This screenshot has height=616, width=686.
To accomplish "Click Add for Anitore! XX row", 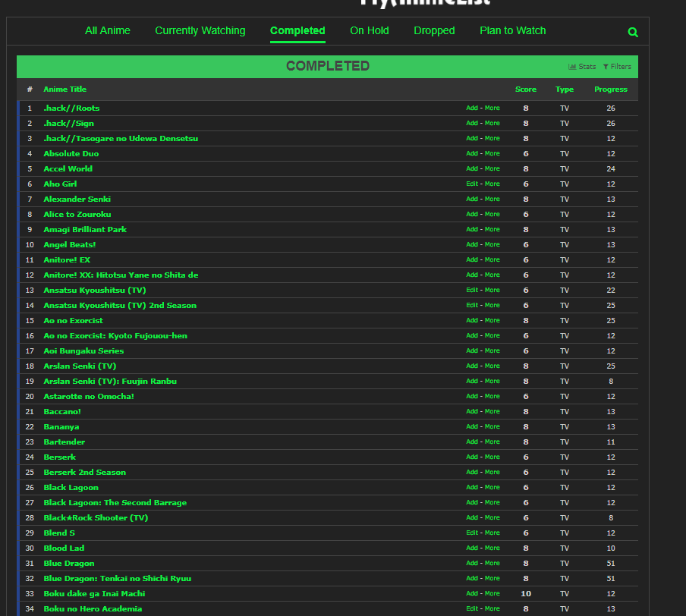I will point(472,275).
